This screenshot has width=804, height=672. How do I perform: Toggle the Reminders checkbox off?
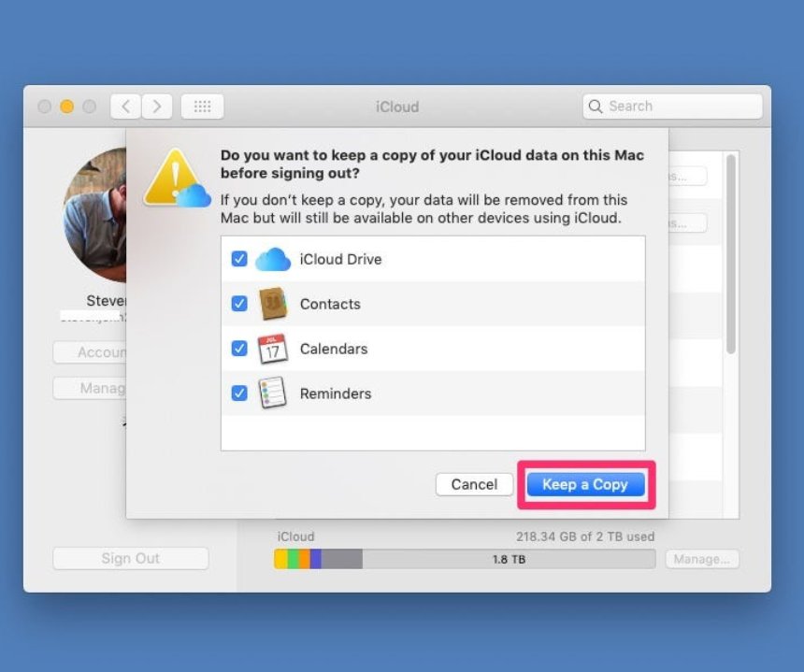click(240, 393)
